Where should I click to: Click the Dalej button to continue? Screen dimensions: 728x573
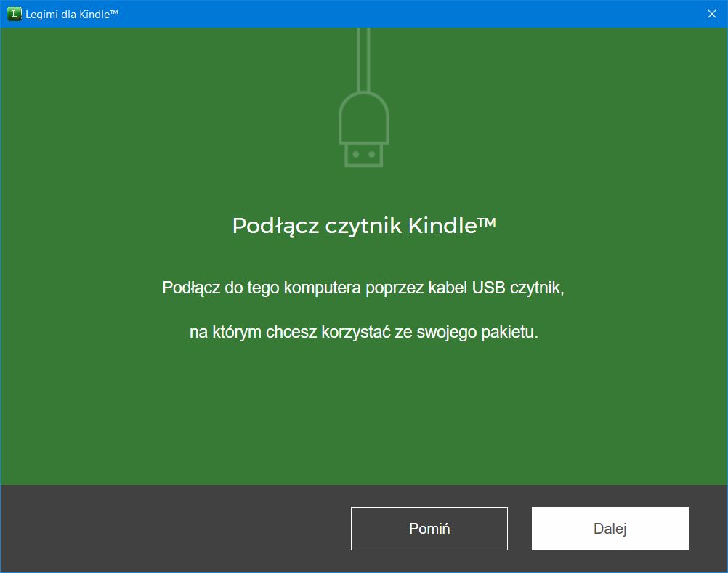pyautogui.click(x=610, y=529)
